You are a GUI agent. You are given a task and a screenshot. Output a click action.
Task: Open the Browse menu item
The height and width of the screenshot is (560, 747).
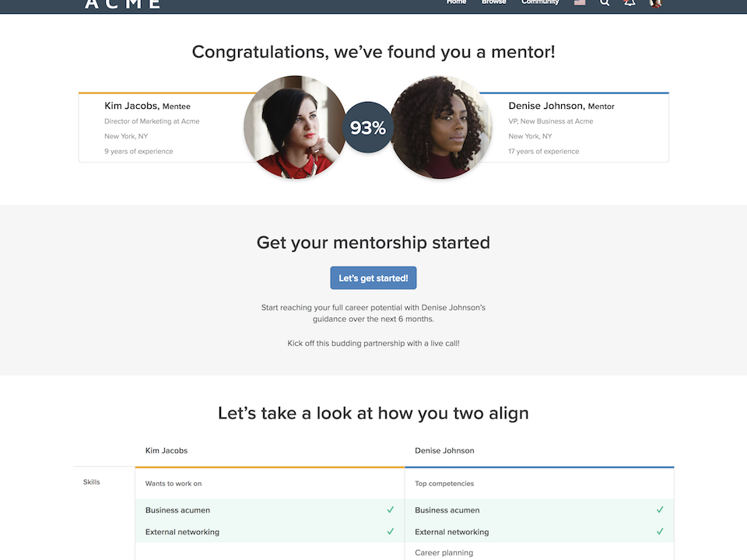click(x=493, y=2)
